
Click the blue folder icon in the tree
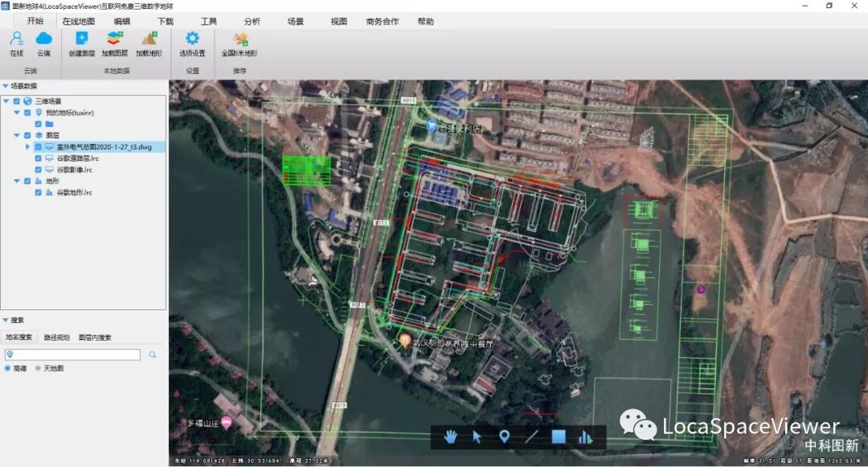(x=49, y=124)
